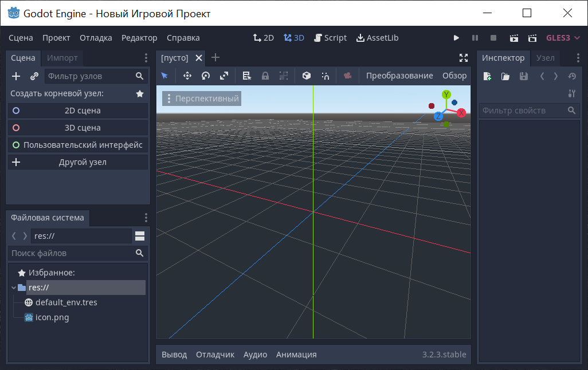
Task: Click the group children icon
Action: coord(284,76)
